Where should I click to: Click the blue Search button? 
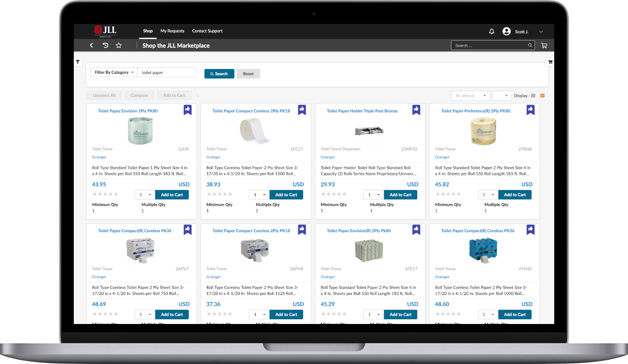pos(219,74)
